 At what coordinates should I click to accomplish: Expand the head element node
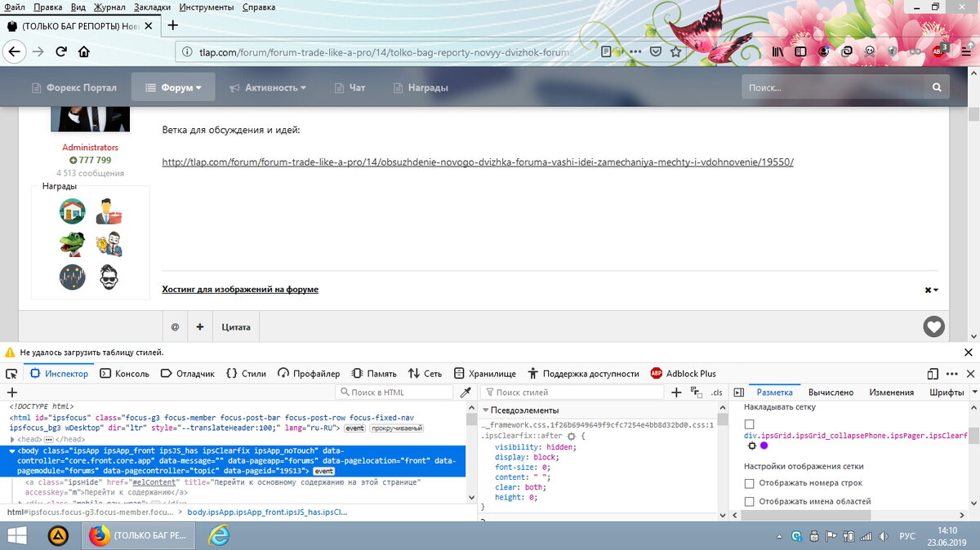click(13, 439)
